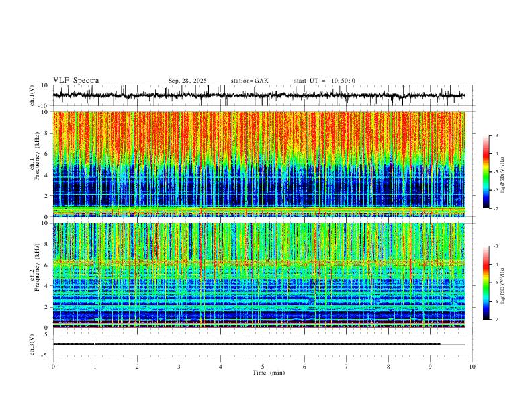This screenshot has height=411, width=532.
Task: Click the "ch.1(V)" waveform axis label
Action: tap(32, 95)
